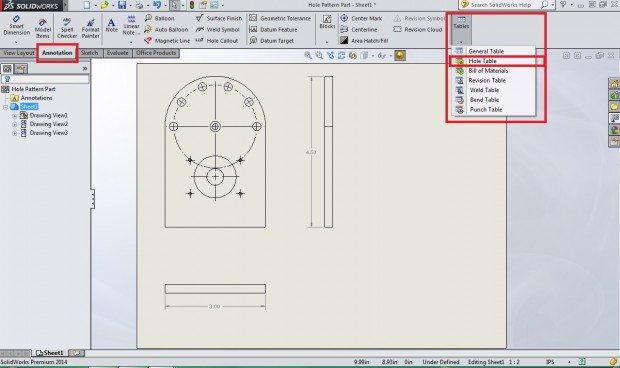Insert a Center Mark
620x368 pixels.
(361, 18)
